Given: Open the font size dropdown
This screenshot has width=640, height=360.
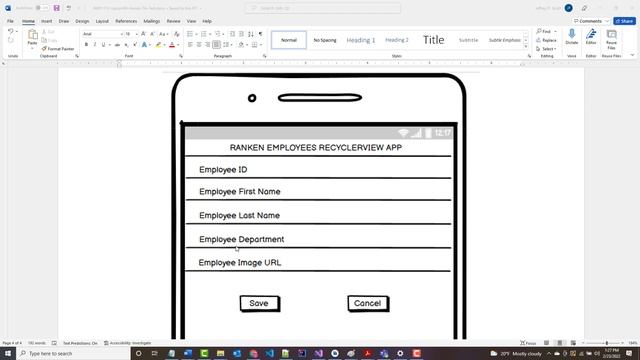Looking at the screenshot, I should click(136, 34).
